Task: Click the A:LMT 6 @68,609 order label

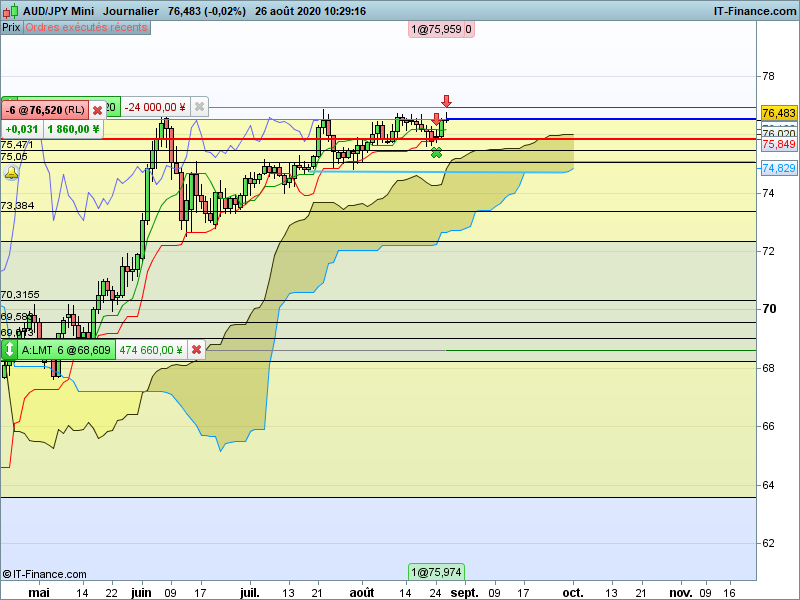Action: coord(66,350)
